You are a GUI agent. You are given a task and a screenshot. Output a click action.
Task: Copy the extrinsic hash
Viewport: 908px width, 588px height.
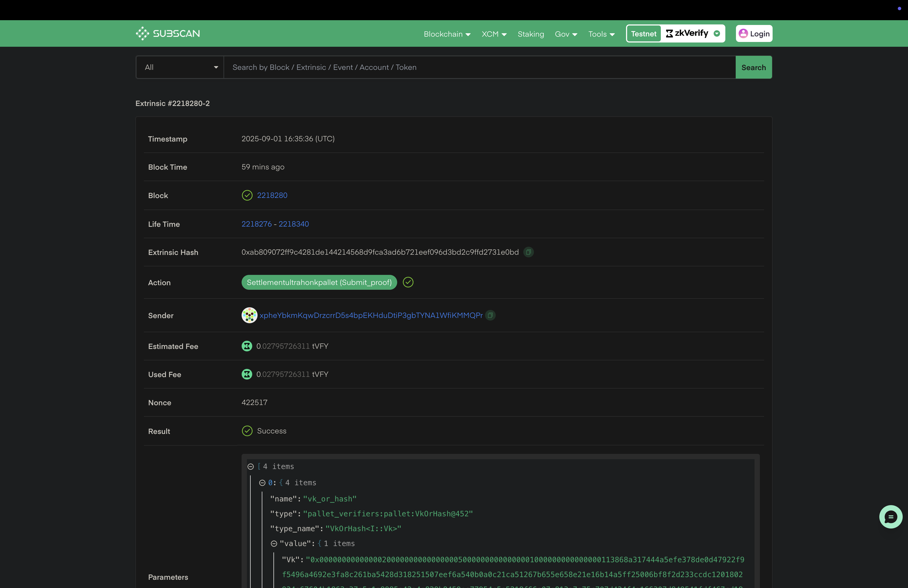(x=528, y=252)
